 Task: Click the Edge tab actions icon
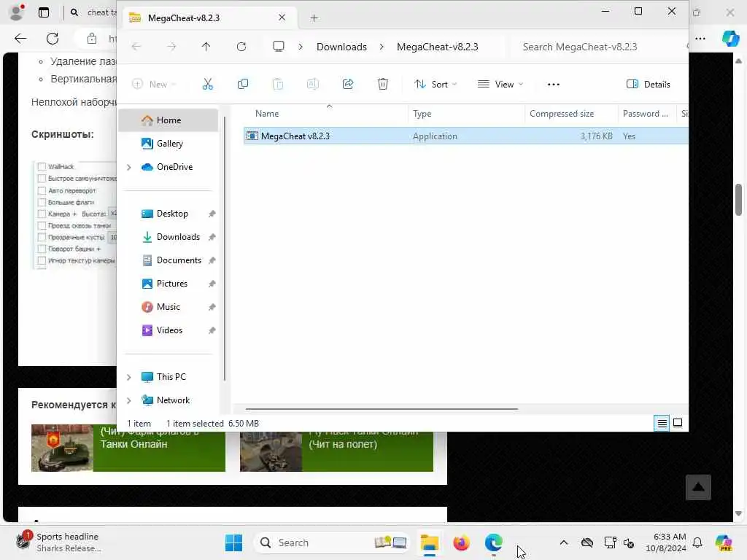[44, 12]
